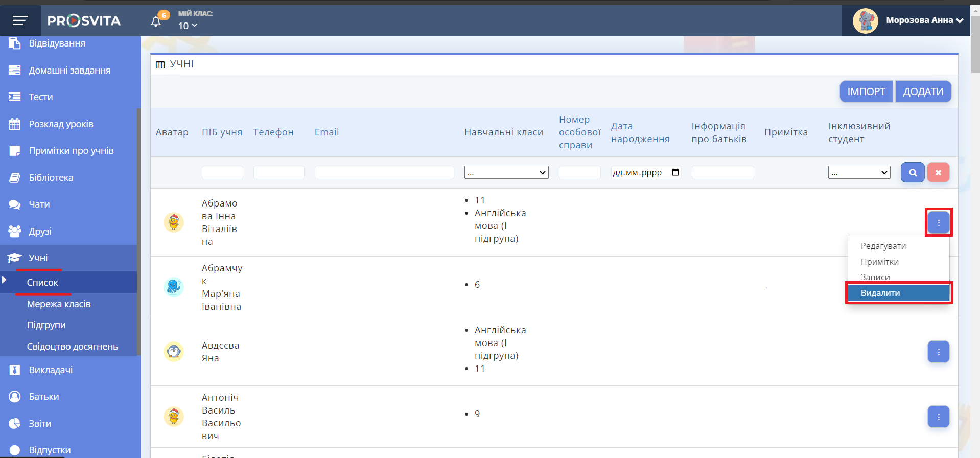Open the Навчальні класи filter dropdown

click(x=506, y=172)
